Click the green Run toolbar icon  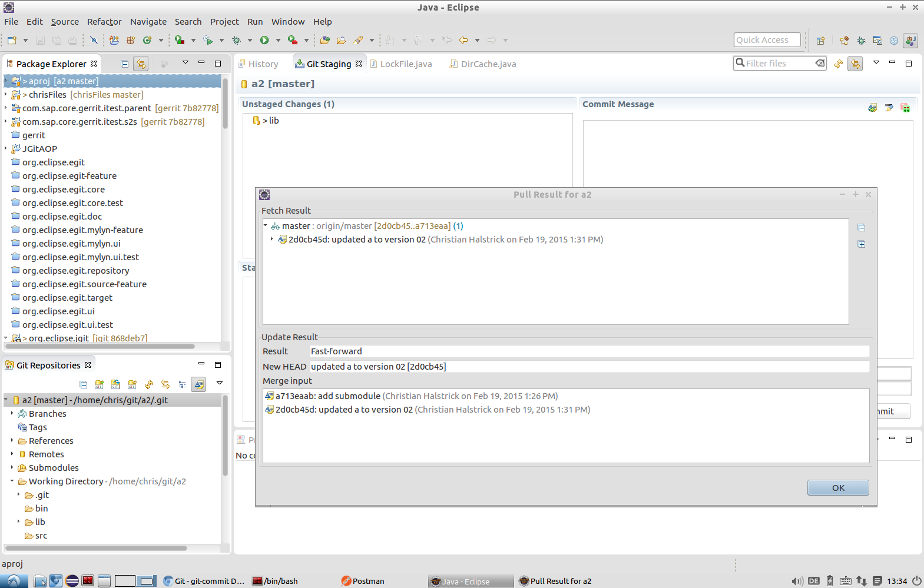264,40
